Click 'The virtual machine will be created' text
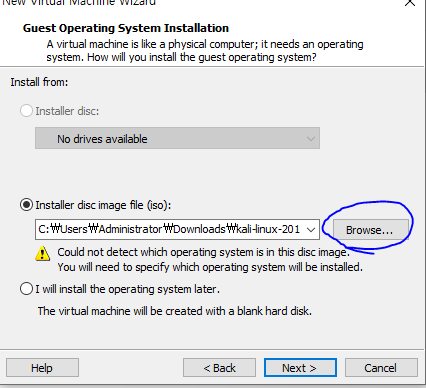This screenshot has height=388, width=426. 175,311
